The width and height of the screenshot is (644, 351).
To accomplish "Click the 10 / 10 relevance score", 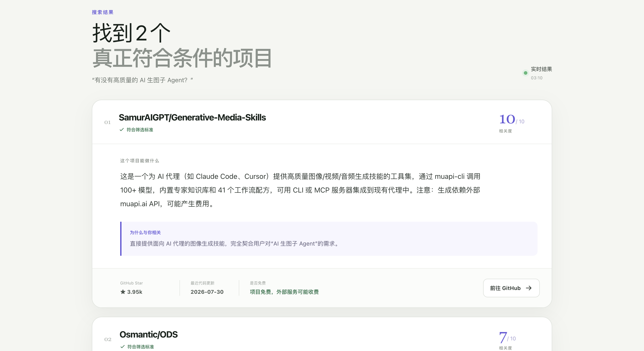I will tap(511, 119).
